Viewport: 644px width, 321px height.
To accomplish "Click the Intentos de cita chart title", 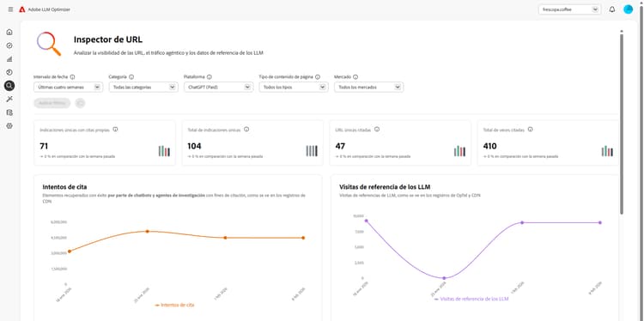I will point(65,187).
